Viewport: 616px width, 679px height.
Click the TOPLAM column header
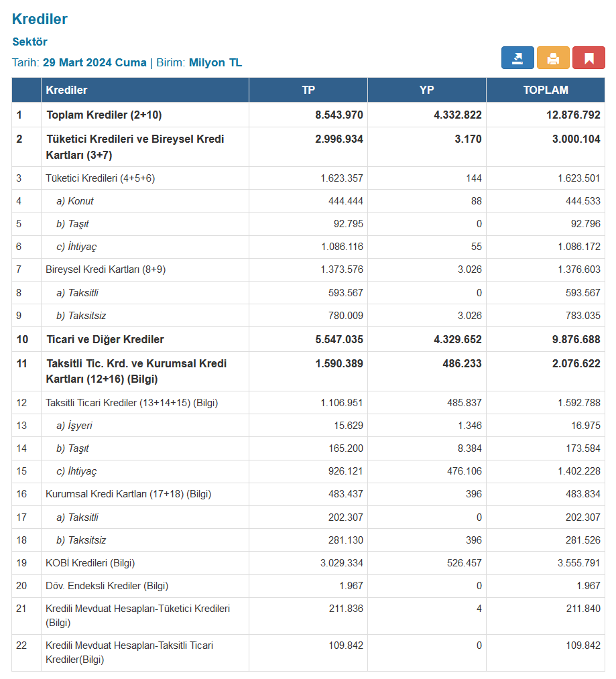tap(546, 90)
